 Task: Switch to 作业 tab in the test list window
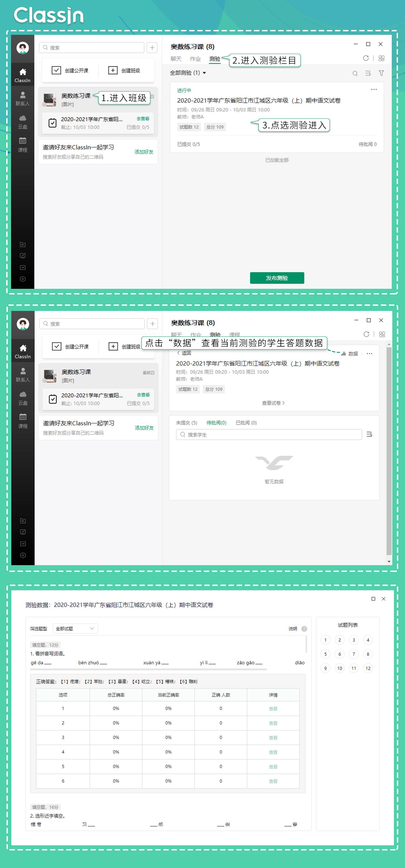[x=195, y=59]
